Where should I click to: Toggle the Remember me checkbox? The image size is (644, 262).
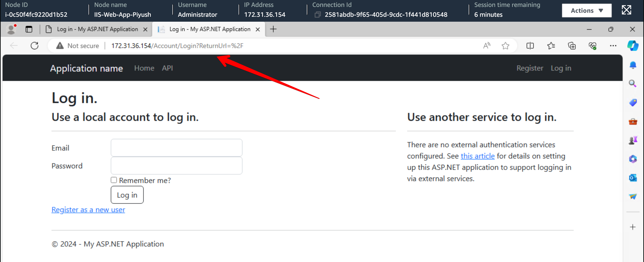click(114, 180)
